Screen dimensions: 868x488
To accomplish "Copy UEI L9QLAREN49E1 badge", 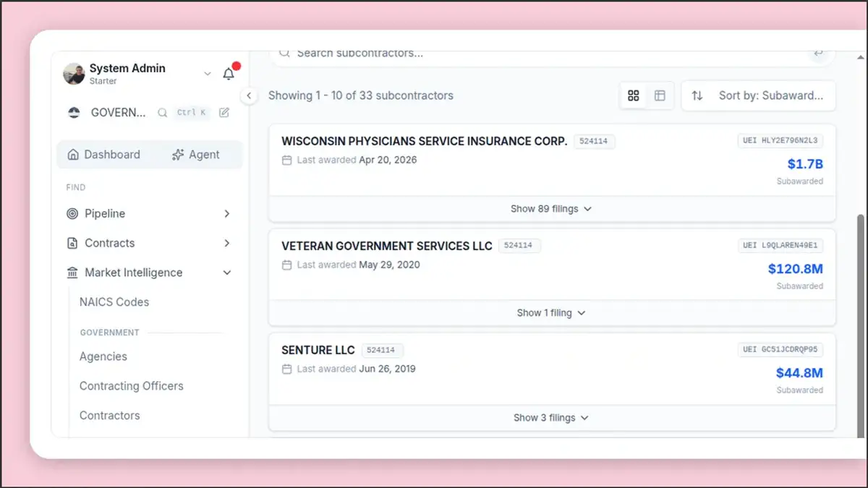I will click(780, 246).
